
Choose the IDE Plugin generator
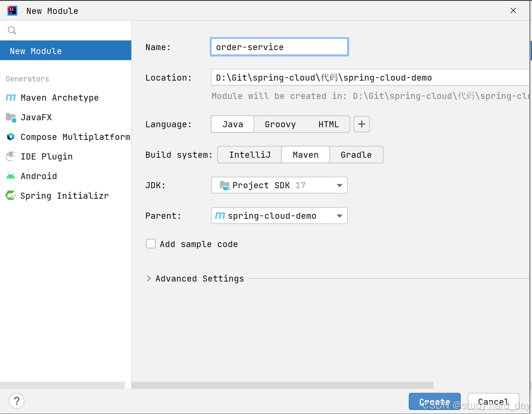point(65,156)
